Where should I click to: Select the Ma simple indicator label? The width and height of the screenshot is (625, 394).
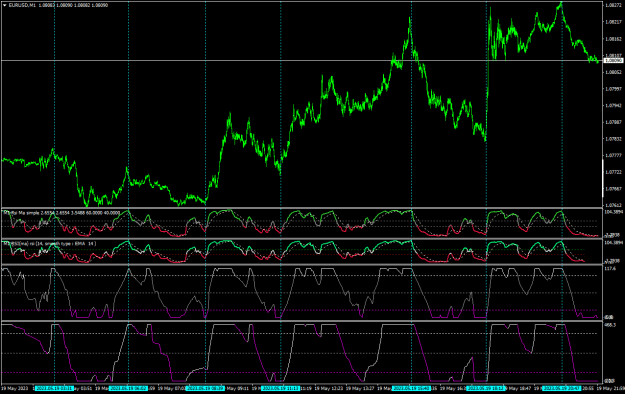(62, 213)
